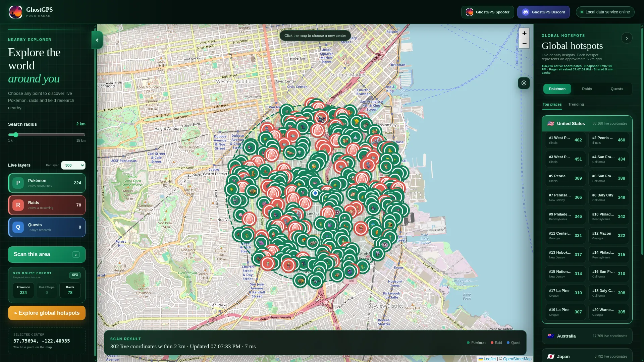Click the scan result summary text
This screenshot has height=362, width=644.
click(183, 347)
